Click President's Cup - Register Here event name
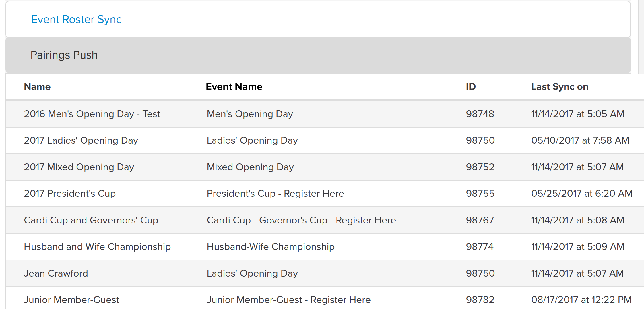644x309 pixels. coord(276,194)
